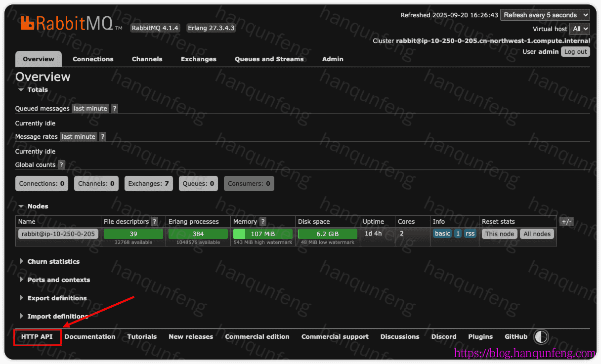
Task: Open the refresh interval dropdown
Action: (545, 15)
